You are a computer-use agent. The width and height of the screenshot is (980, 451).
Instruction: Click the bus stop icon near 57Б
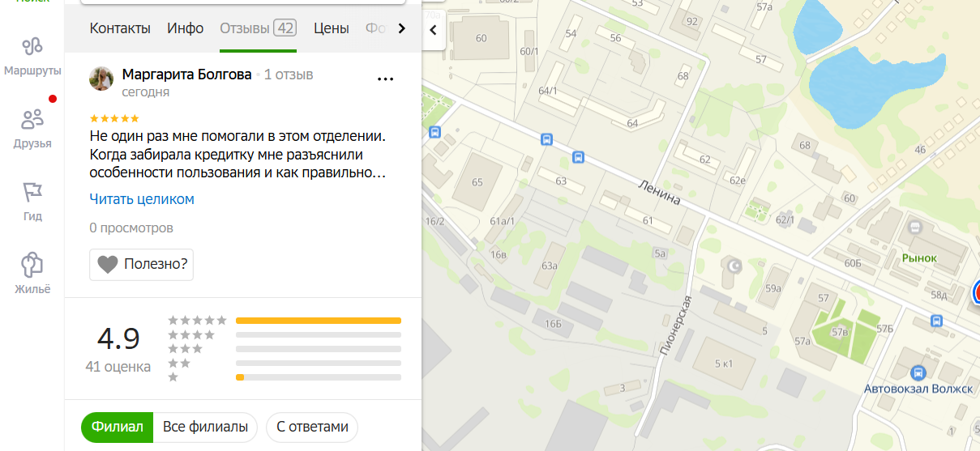click(x=937, y=321)
